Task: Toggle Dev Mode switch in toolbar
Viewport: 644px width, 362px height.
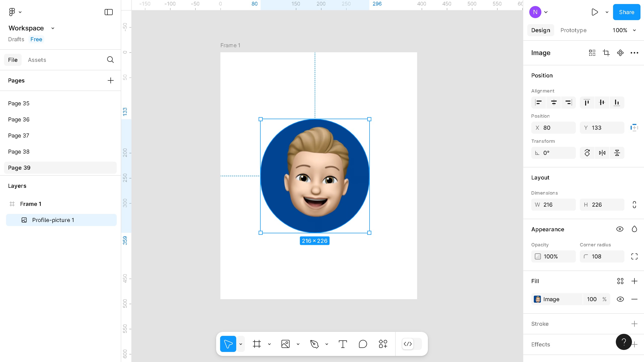Action: (x=412, y=344)
